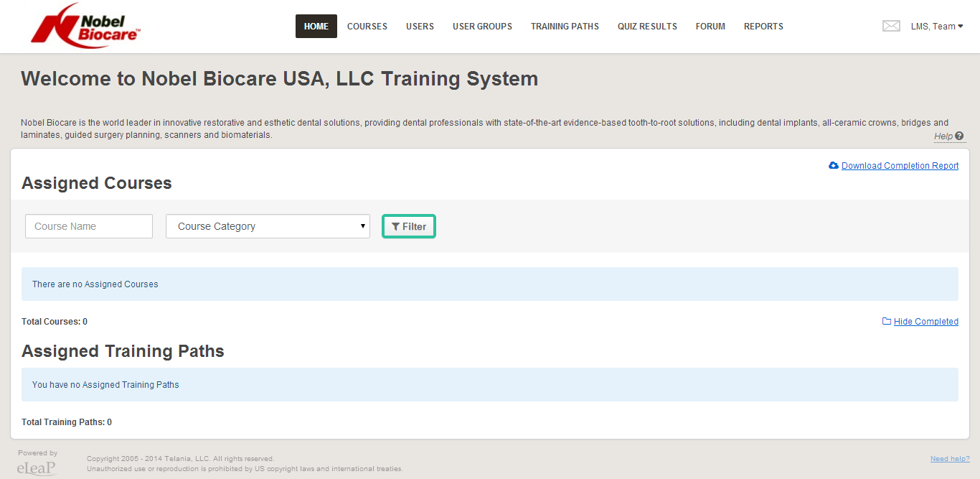This screenshot has width=980, height=479.
Task: Click the Welcome to Nobel Biocare heading
Action: click(280, 78)
